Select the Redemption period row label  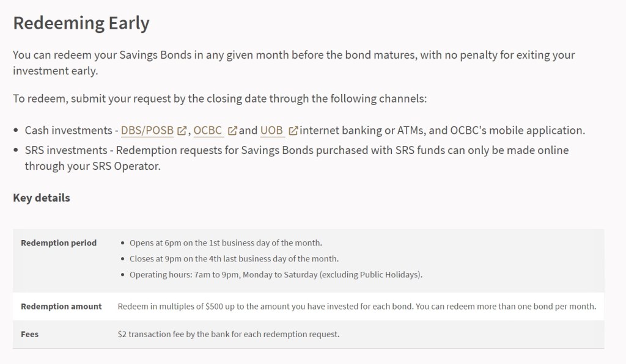tap(59, 242)
